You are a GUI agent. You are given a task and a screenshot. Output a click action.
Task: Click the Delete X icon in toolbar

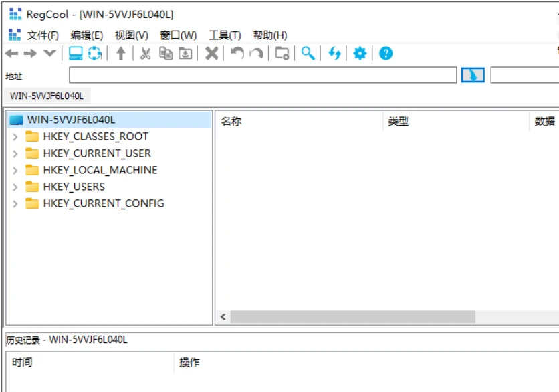pos(211,54)
